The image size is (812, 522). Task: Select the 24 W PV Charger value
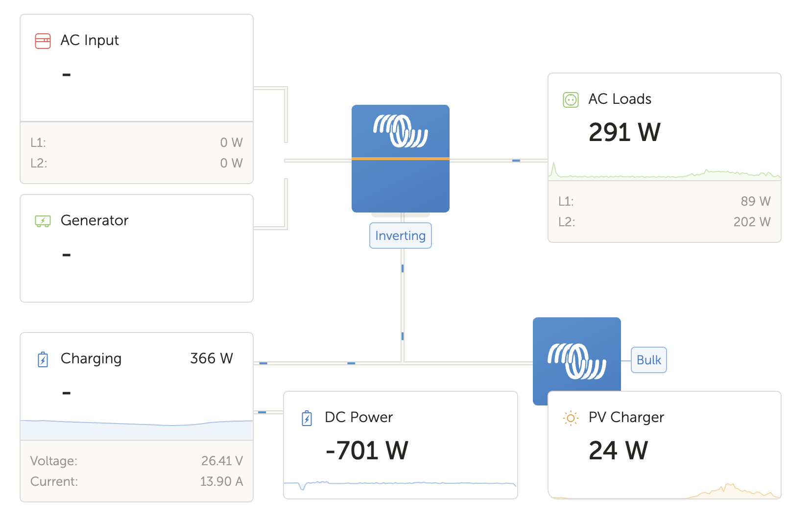[618, 451]
